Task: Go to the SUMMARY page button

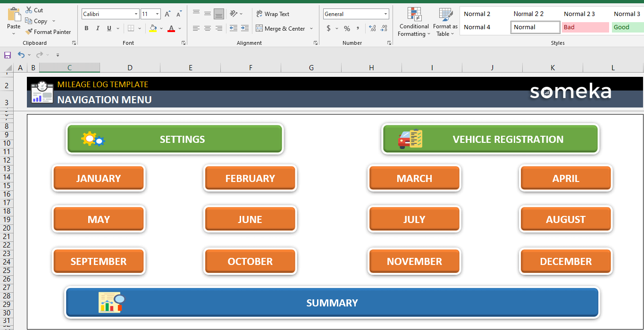Action: (x=332, y=303)
